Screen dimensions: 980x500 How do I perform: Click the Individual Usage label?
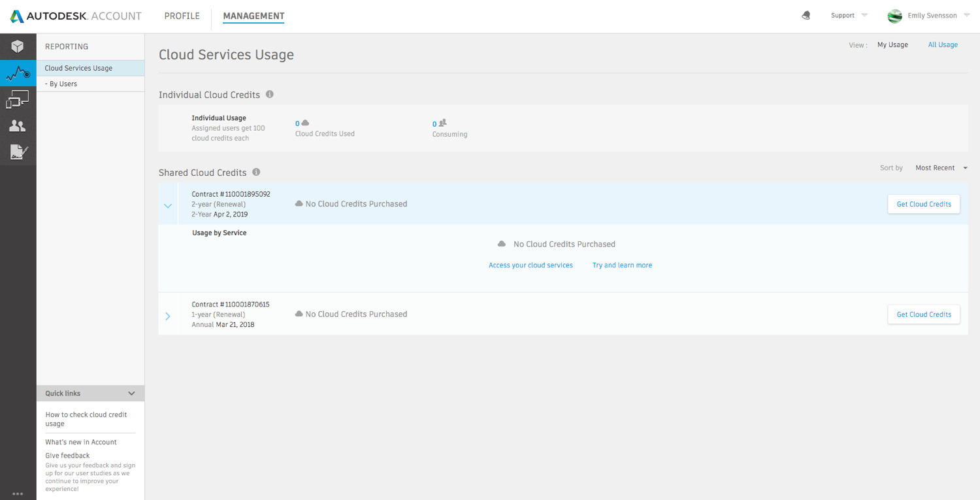pos(219,118)
